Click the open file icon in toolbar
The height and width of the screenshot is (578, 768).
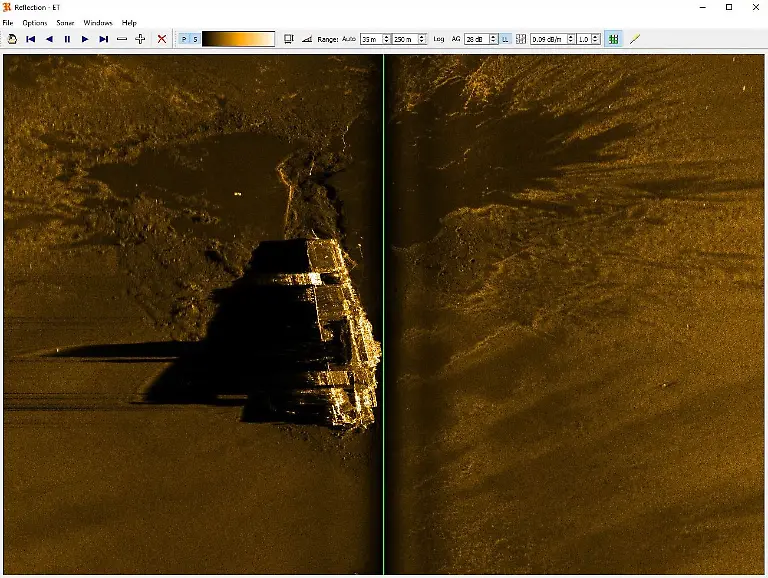coord(12,39)
